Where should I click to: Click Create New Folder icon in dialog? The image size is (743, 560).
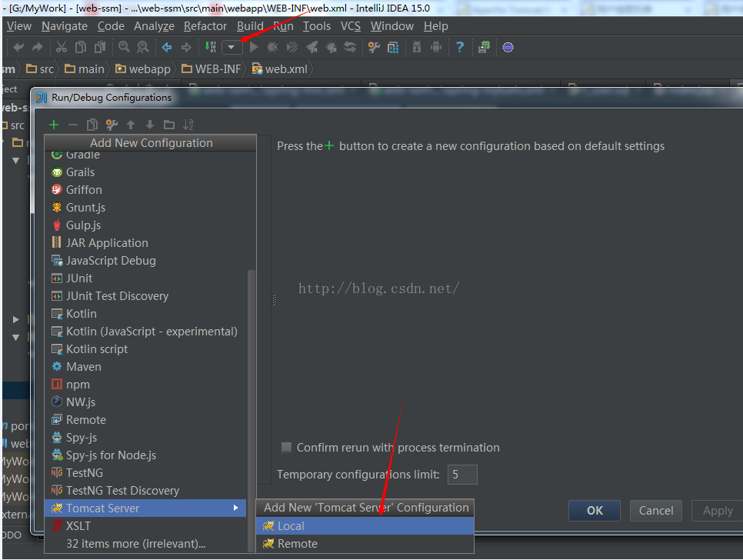click(169, 125)
